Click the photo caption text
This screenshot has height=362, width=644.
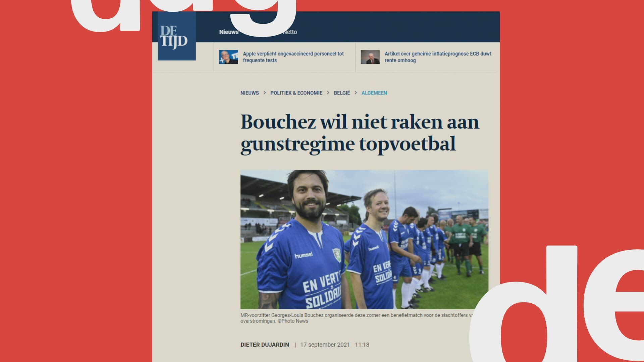pyautogui.click(x=357, y=318)
